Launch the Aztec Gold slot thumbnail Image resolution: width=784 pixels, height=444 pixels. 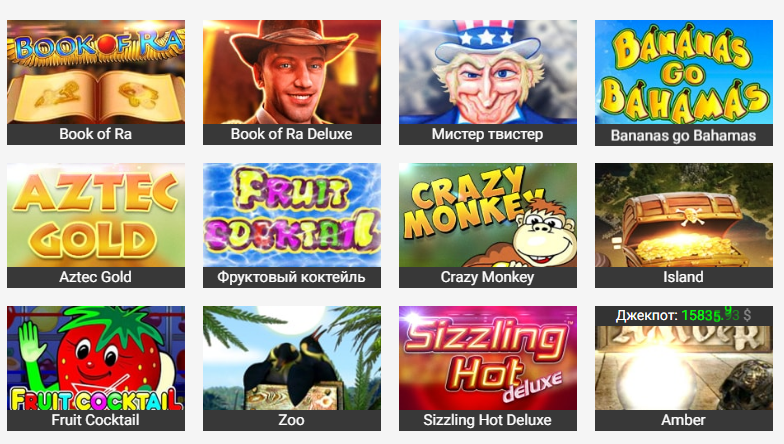tap(96, 215)
